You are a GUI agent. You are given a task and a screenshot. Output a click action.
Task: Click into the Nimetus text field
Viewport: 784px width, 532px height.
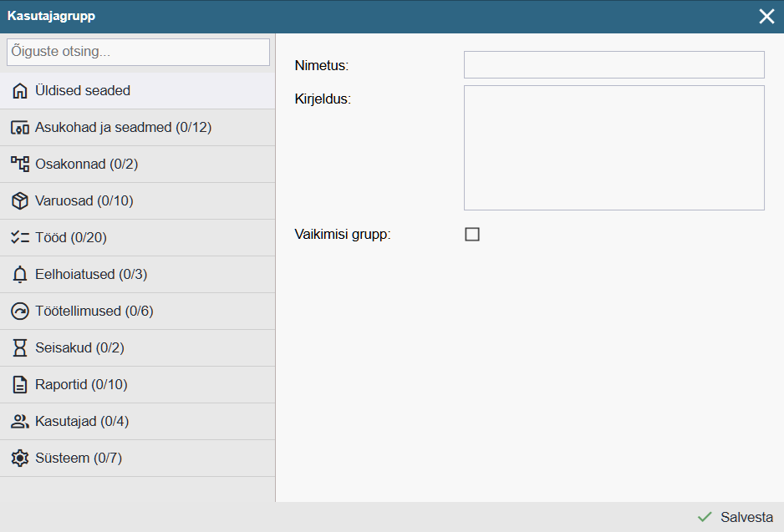(613, 65)
